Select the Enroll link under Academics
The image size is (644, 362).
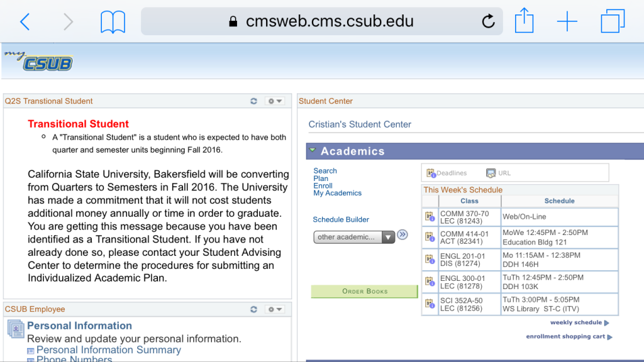pos(323,185)
